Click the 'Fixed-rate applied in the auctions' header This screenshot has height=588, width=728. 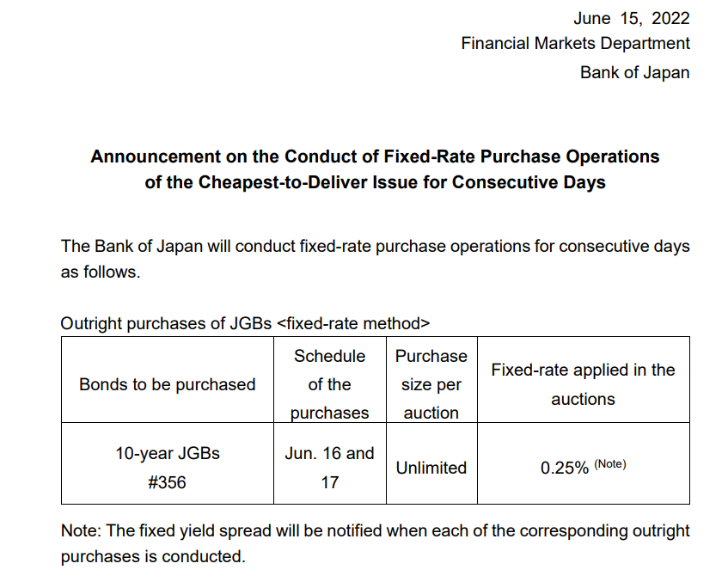point(583,384)
